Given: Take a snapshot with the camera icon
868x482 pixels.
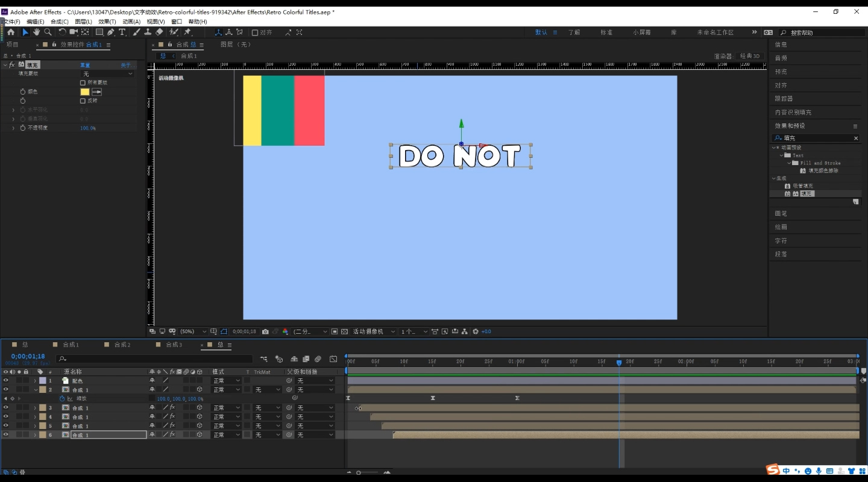Looking at the screenshot, I should (x=265, y=331).
